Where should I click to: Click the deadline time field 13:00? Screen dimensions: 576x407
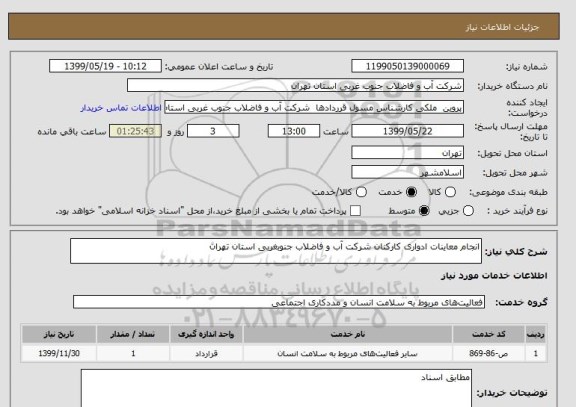[x=294, y=131]
